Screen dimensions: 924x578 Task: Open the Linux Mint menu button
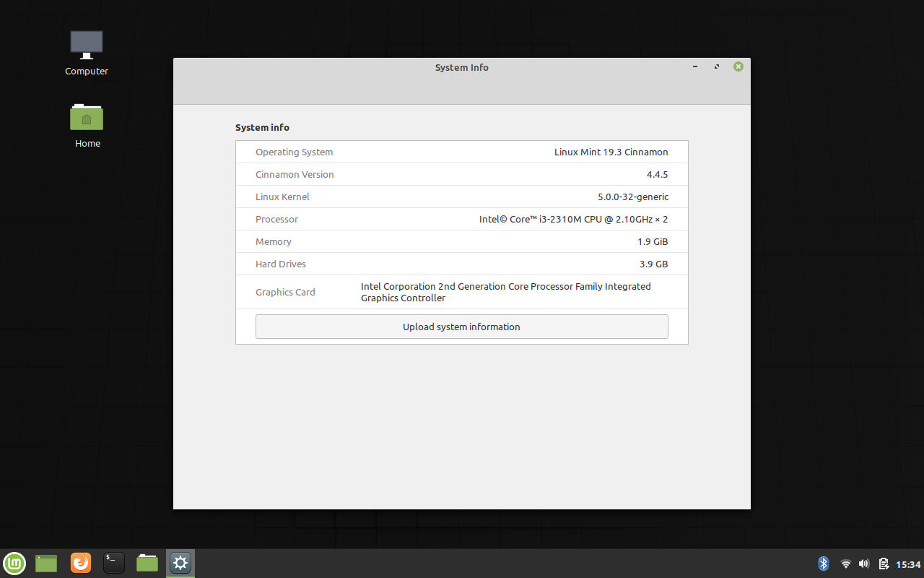14,563
